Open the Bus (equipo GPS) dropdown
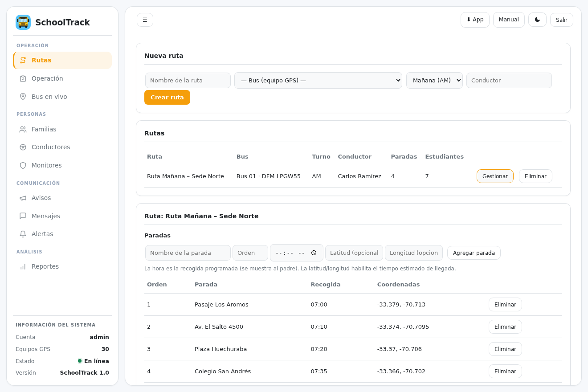This screenshot has height=392, width=588. [x=318, y=81]
